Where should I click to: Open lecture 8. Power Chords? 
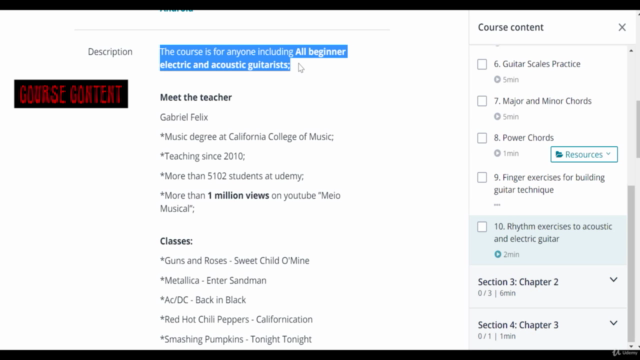[524, 138]
